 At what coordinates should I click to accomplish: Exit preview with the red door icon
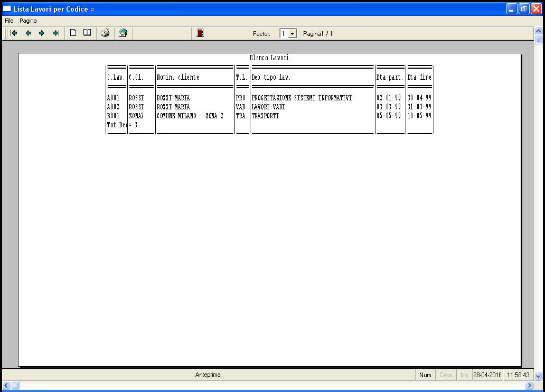[x=200, y=33]
